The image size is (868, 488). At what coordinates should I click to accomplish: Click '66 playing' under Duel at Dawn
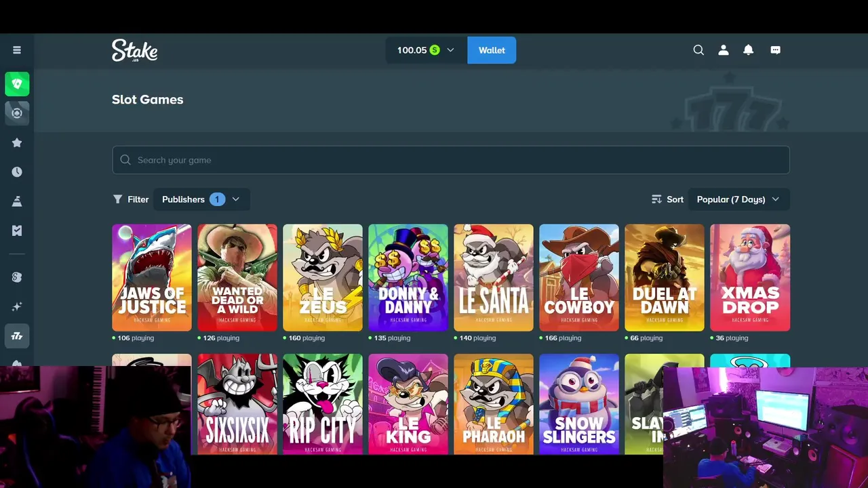coord(646,338)
